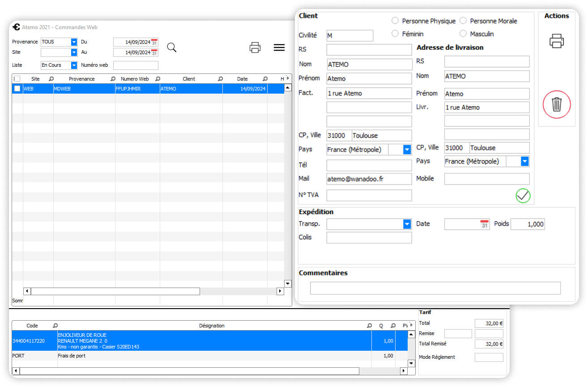Open the hamburger menu in Commandes Web

coord(279,47)
